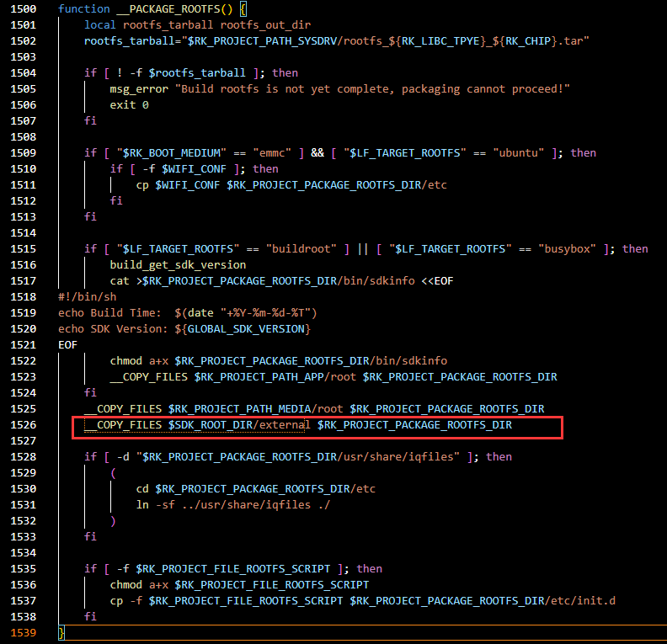Click the usr/share/iqfiles path on line 1528
Viewport: 667px width, 644px height.
pos(398,457)
